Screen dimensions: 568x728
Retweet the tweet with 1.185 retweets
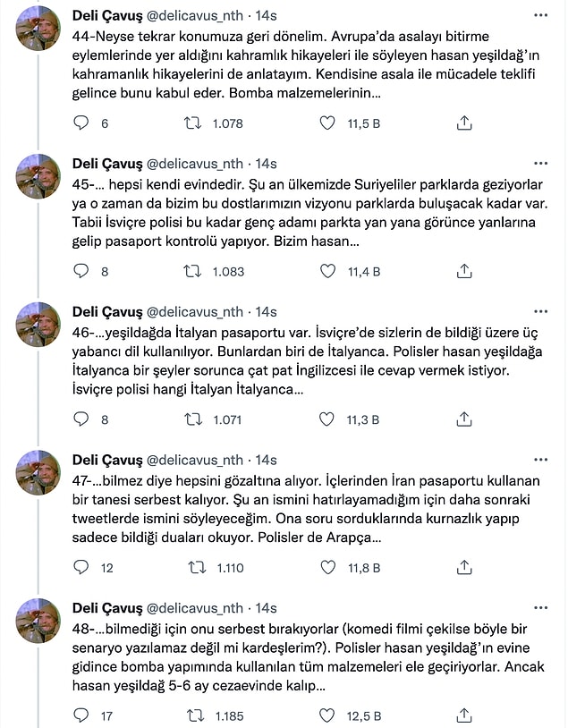coord(192,715)
